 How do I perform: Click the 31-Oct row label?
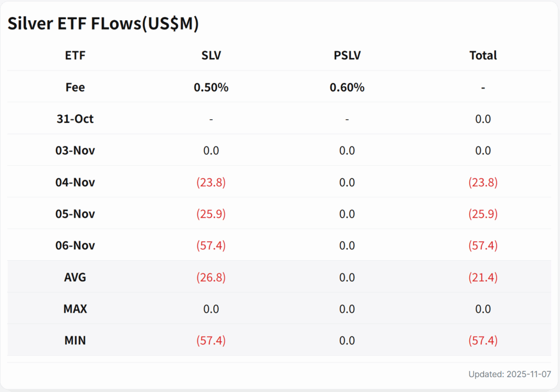coord(75,119)
